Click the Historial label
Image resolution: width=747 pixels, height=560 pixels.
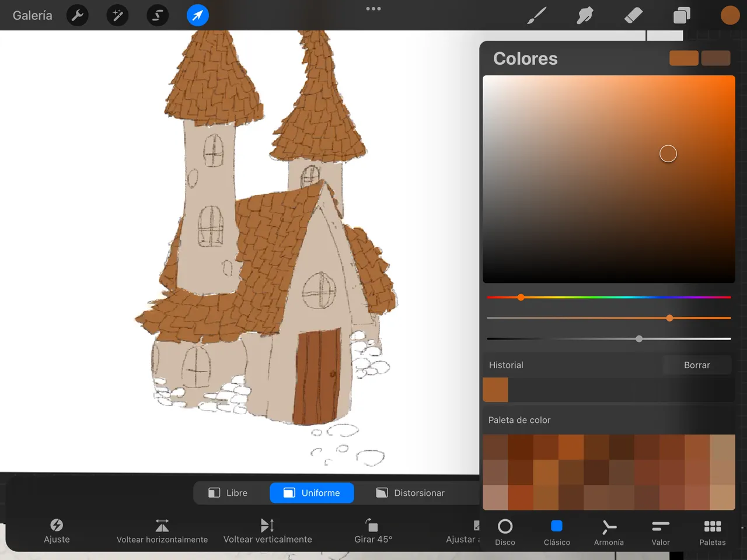506,365
